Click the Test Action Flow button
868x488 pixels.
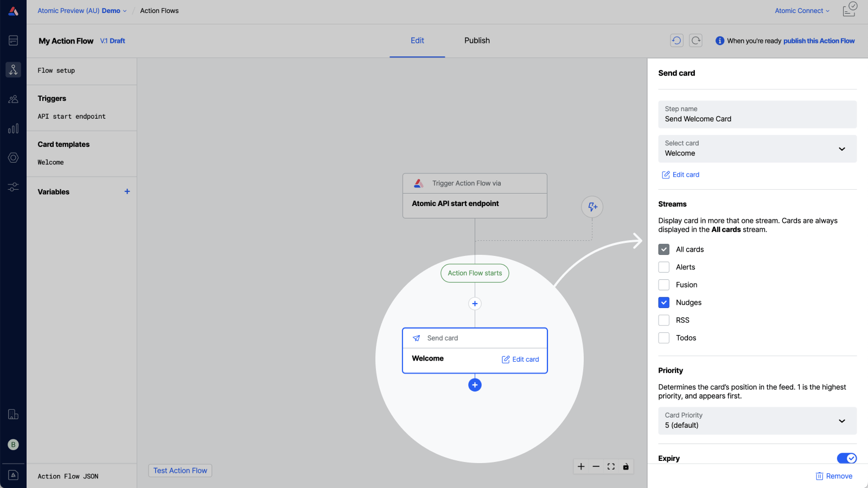coord(180,471)
